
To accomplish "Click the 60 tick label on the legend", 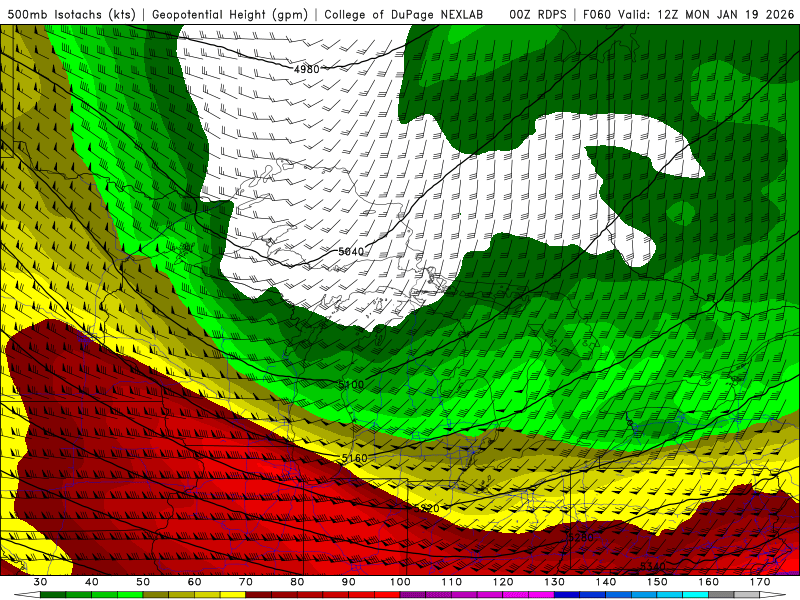I will point(194,582).
